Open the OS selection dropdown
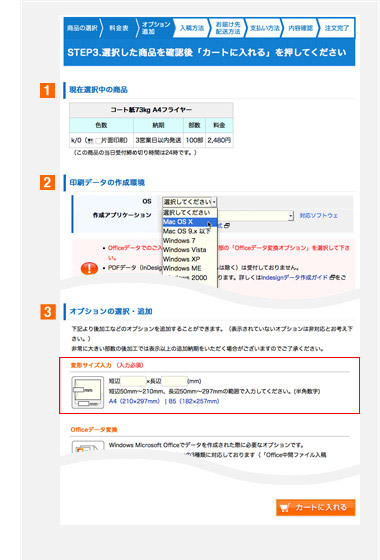 point(189,202)
